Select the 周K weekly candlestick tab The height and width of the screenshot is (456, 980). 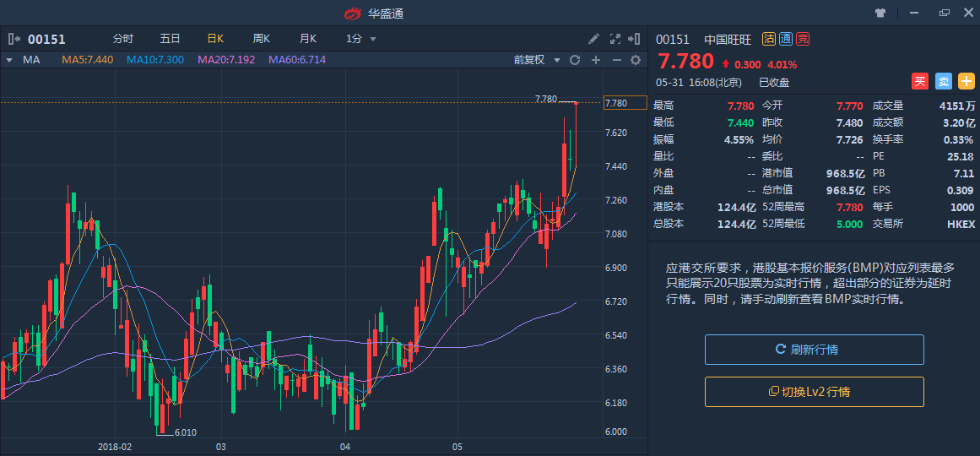(x=262, y=39)
